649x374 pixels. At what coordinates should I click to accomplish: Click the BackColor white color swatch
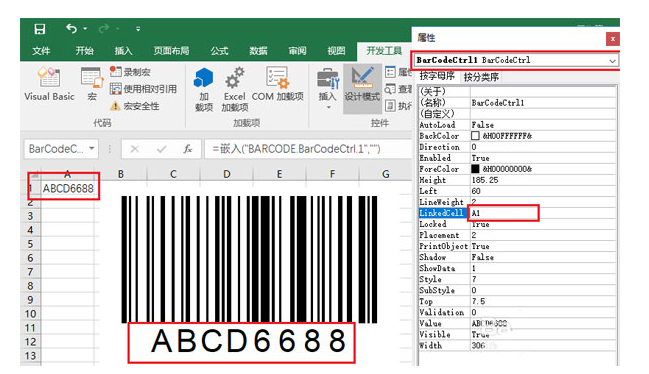(x=475, y=136)
